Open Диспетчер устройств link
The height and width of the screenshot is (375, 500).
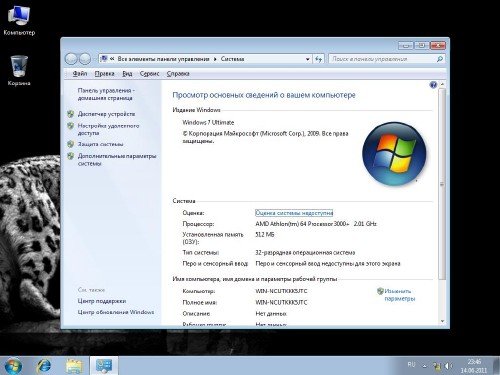coord(106,114)
